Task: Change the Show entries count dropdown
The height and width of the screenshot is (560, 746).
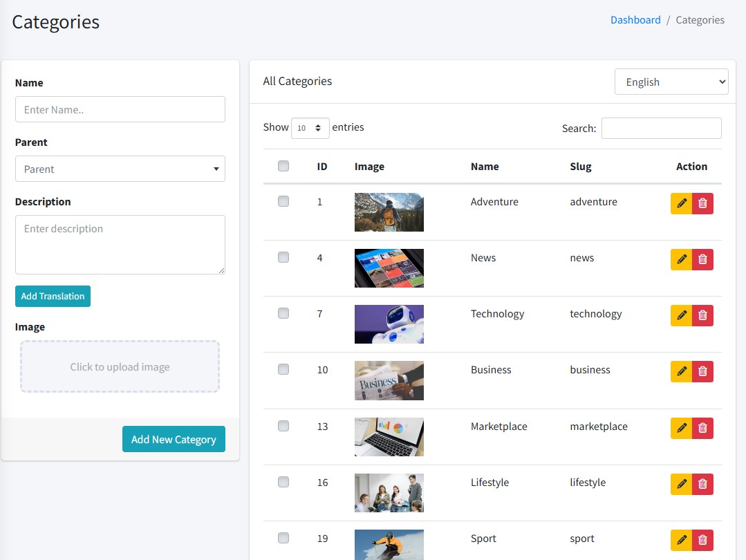Action: (310, 128)
